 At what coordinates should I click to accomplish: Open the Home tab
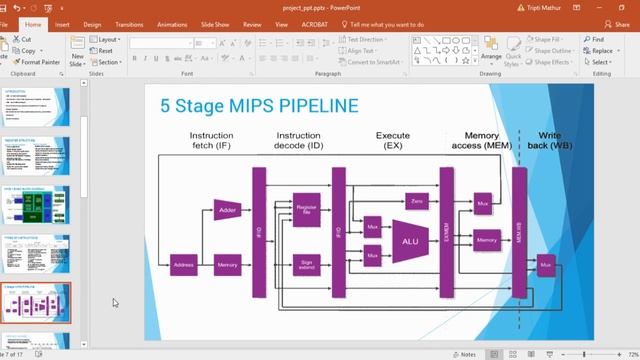pyautogui.click(x=33, y=24)
